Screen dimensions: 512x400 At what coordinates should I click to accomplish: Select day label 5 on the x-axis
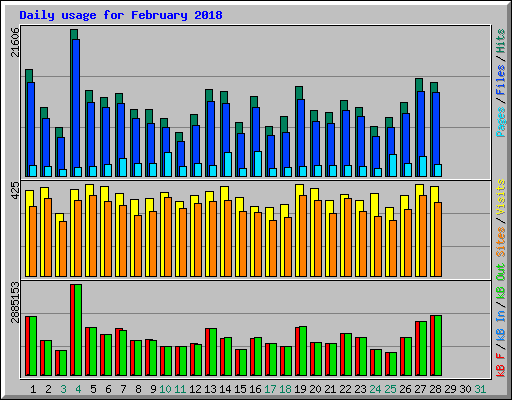[x=93, y=389]
